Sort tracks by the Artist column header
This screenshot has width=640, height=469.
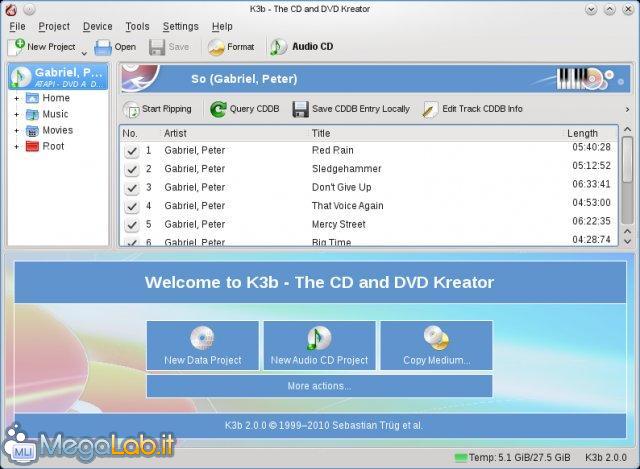pyautogui.click(x=234, y=133)
